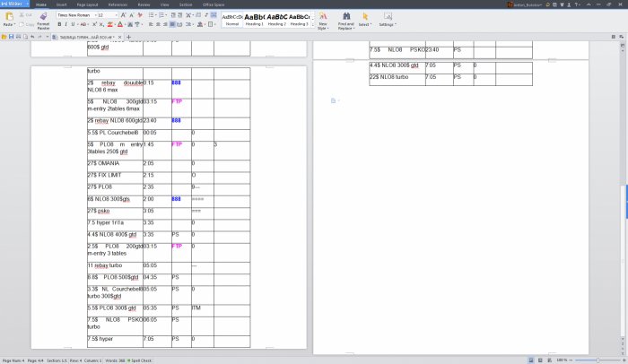Toggle strikethrough AB formatting
This screenshot has height=364, width=628.
(83, 24)
